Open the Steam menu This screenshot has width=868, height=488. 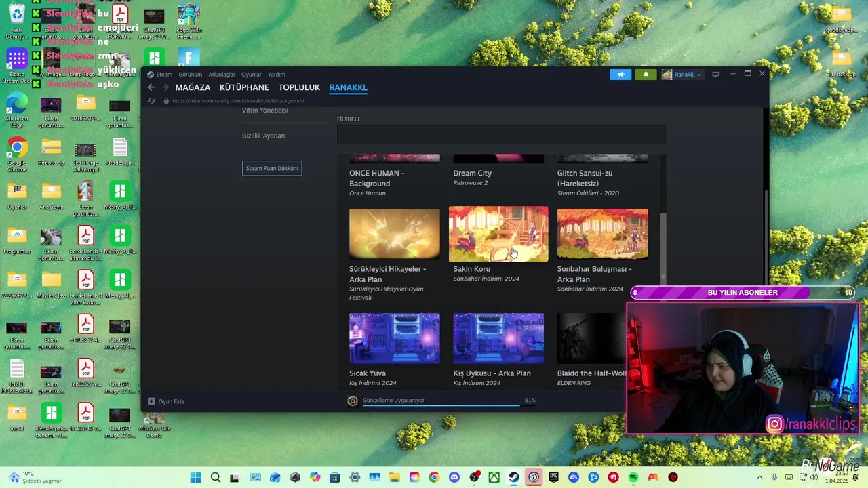pyautogui.click(x=164, y=75)
